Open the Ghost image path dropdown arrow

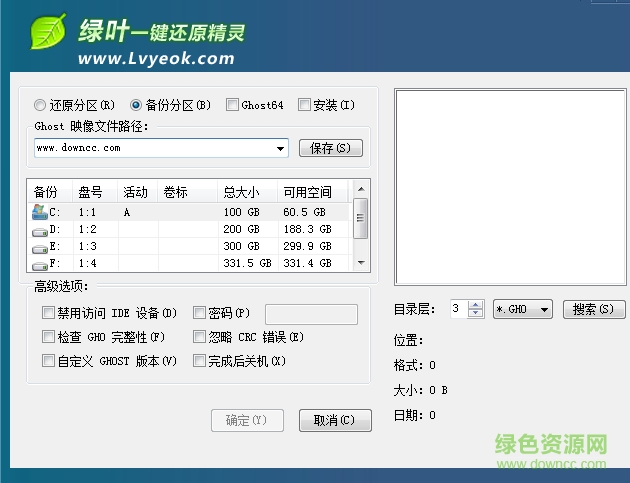280,148
